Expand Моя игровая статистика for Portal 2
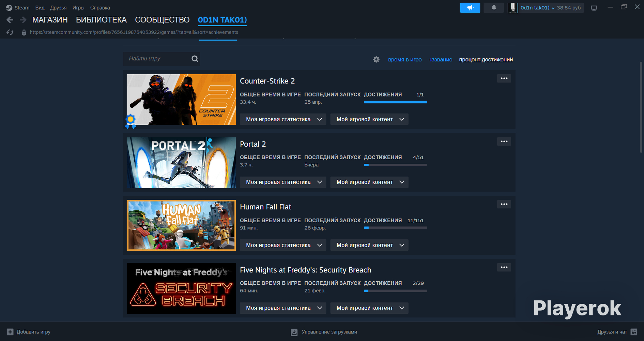 coord(283,182)
